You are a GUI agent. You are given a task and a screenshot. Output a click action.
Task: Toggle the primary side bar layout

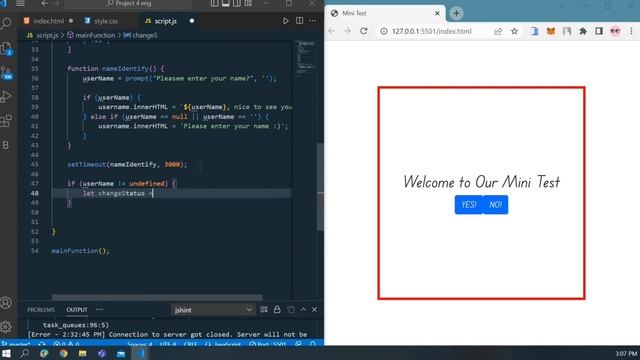[x=214, y=3]
